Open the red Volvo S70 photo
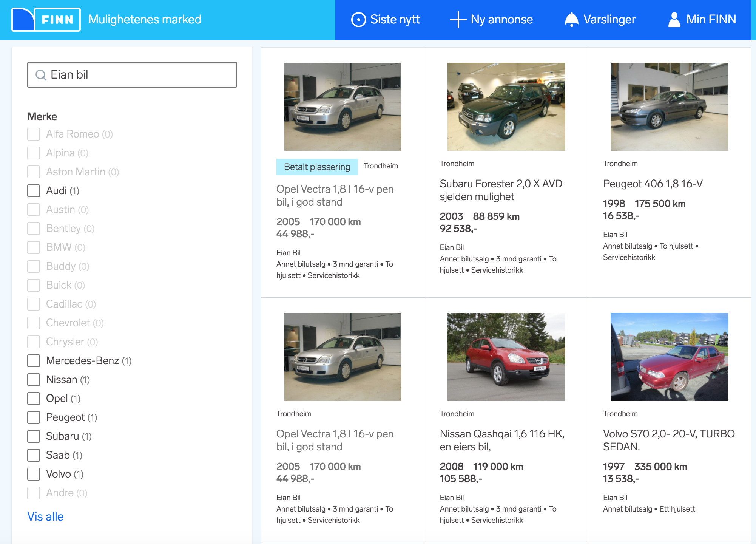Viewport: 756px width, 544px height. tap(669, 357)
